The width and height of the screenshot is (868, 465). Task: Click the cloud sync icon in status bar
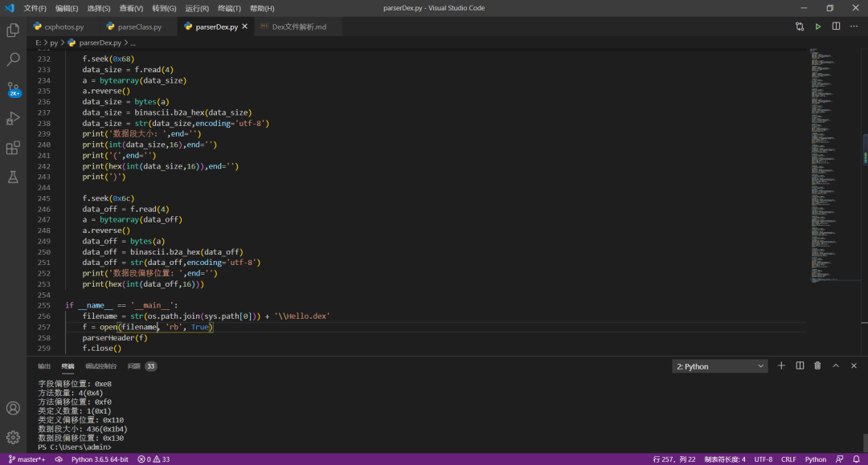coord(59,459)
